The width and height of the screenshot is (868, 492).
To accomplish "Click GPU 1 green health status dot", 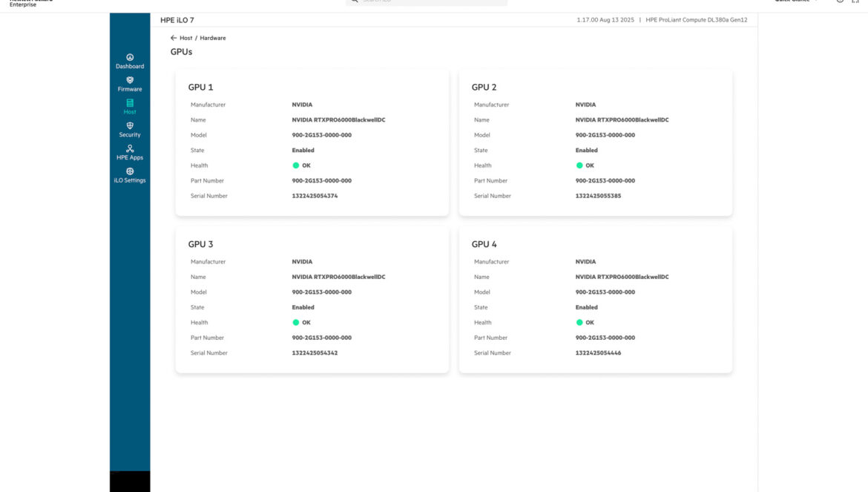I will pos(296,165).
